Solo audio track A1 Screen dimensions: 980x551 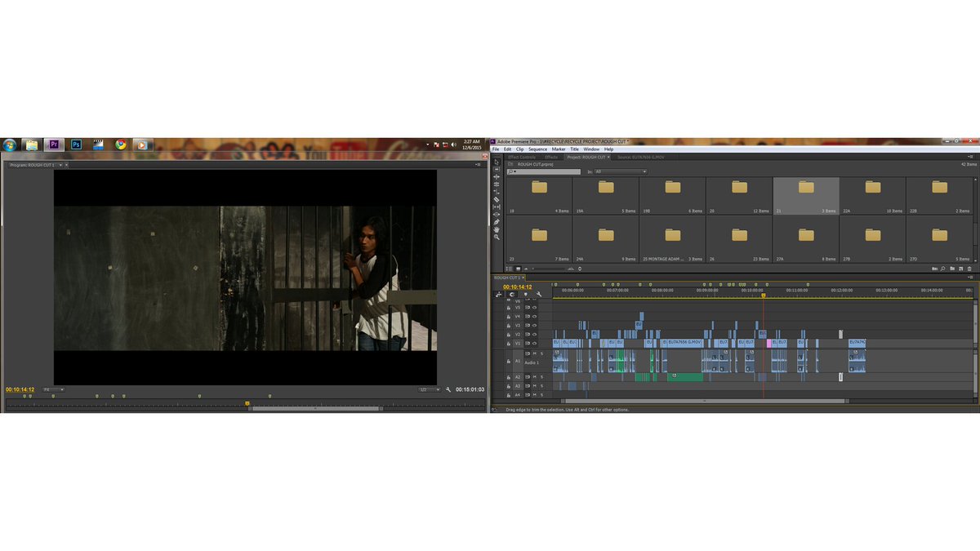click(x=541, y=353)
